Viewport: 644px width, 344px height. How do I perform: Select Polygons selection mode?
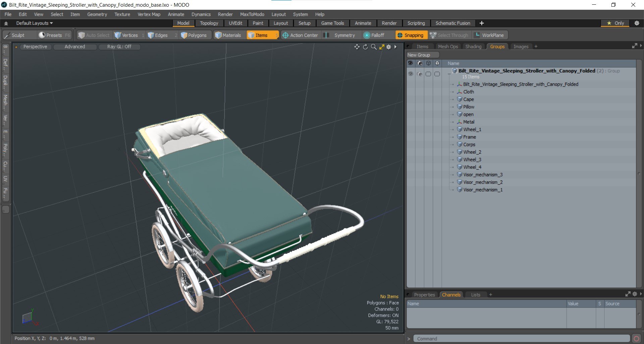click(x=194, y=35)
